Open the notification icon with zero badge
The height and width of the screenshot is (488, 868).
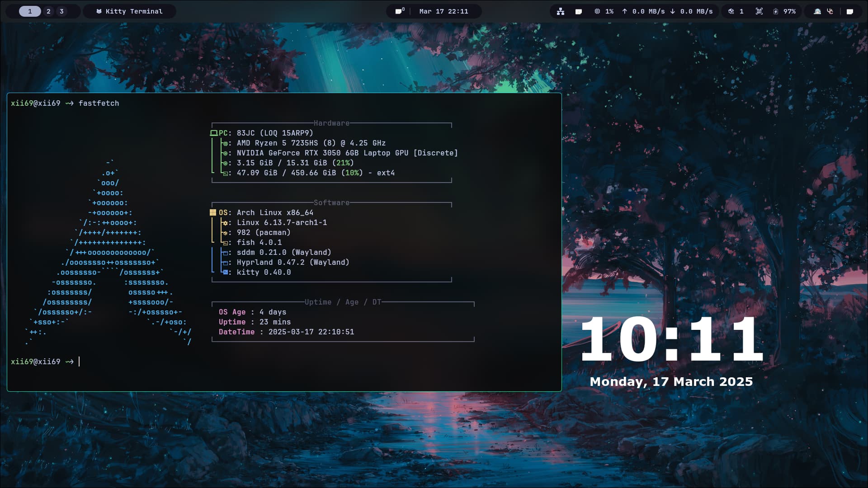[x=399, y=11]
